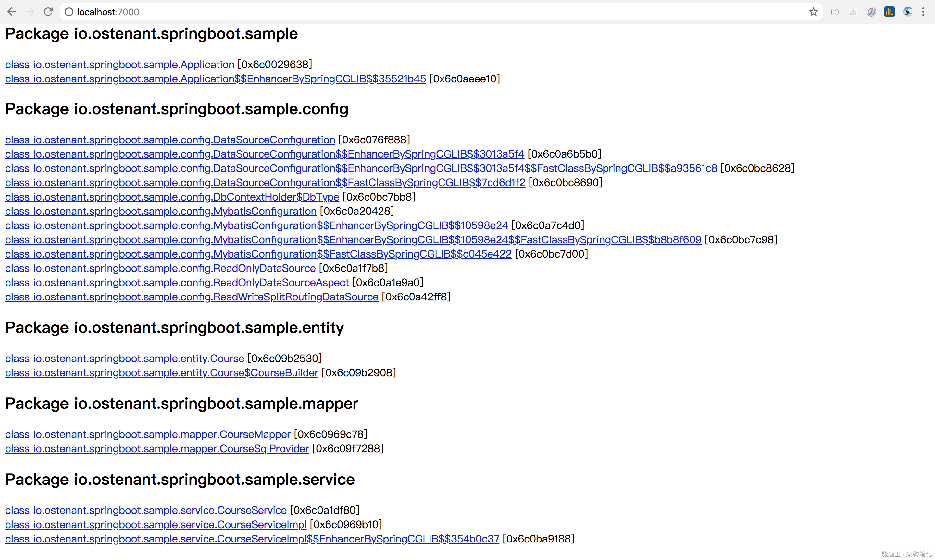Open the mapper.CourseMapper class link
Screen dimensions: 935x560
148,435
